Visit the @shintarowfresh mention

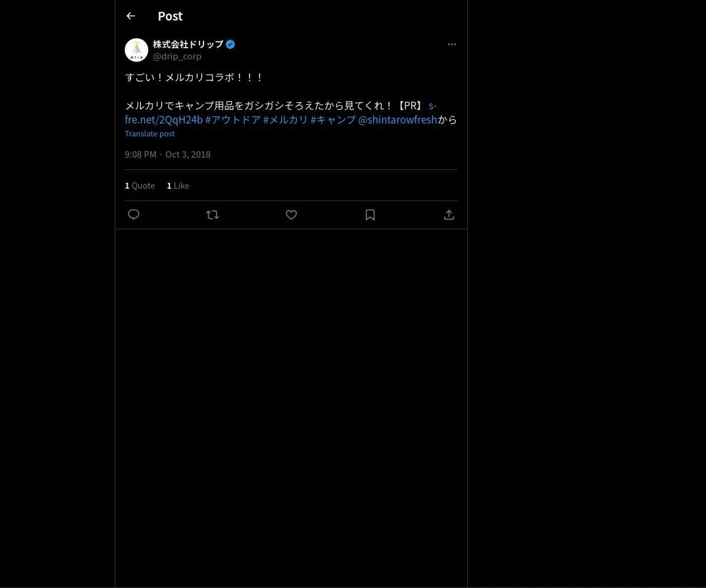398,120
